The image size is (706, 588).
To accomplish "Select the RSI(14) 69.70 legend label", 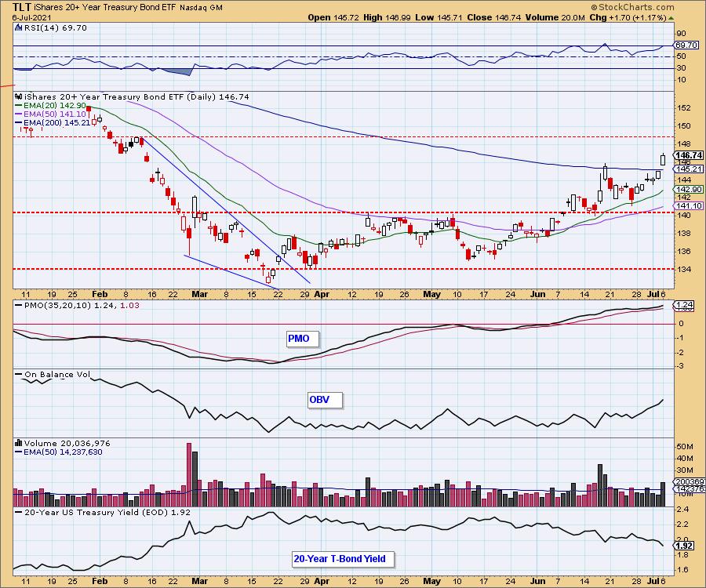I will tap(55, 28).
